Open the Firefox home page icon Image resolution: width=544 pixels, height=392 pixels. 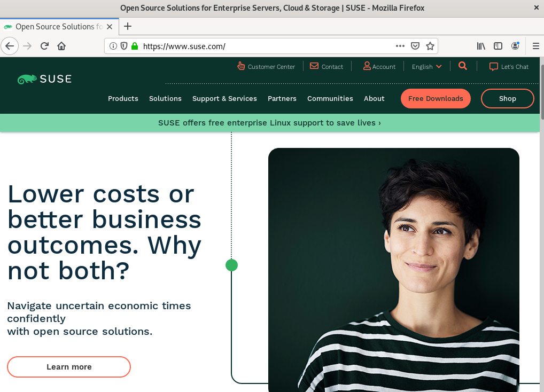pos(61,46)
